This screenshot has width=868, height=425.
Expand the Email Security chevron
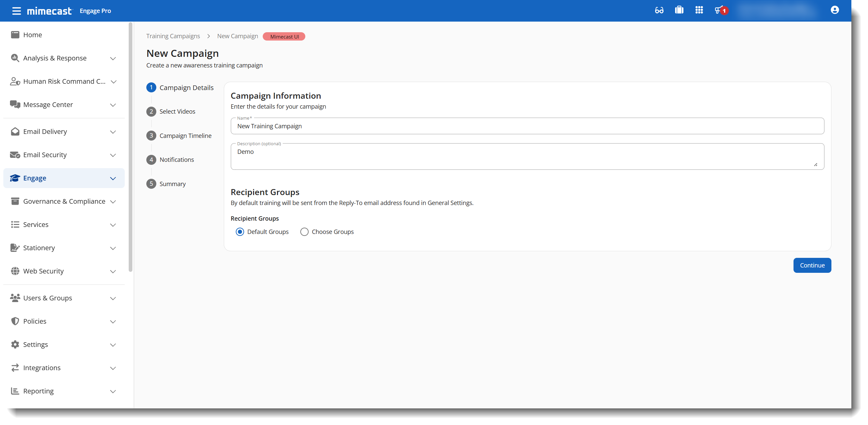tap(113, 155)
